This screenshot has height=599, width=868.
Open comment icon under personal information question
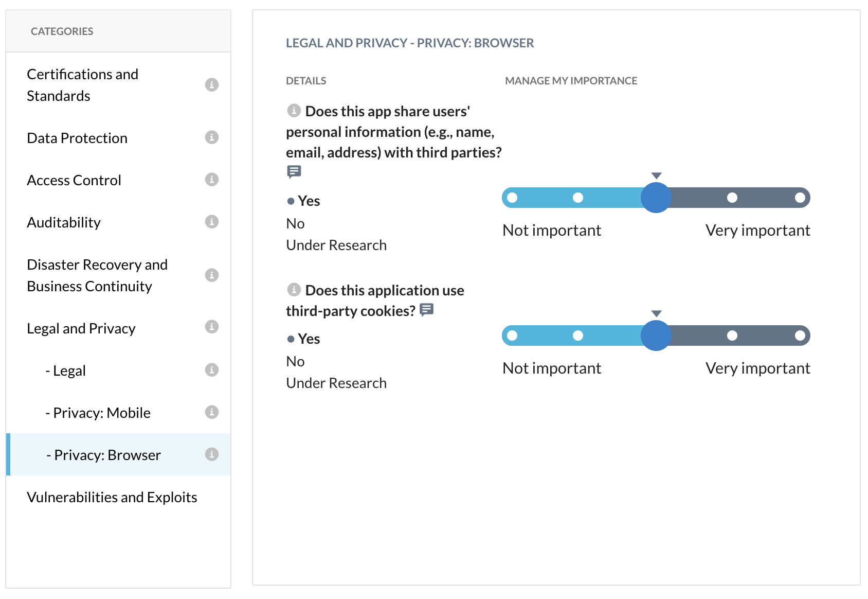294,171
